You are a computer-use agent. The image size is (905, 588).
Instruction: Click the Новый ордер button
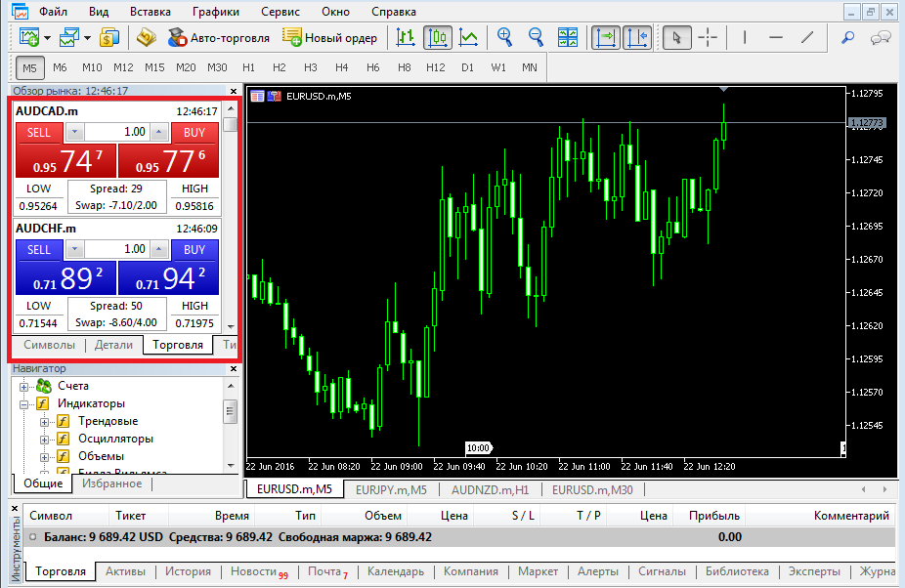click(330, 38)
